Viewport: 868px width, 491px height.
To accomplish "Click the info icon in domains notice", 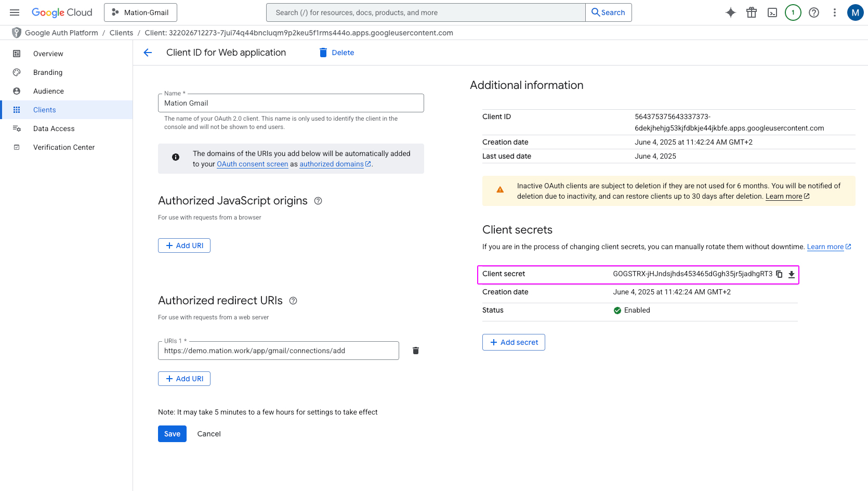I will point(176,157).
